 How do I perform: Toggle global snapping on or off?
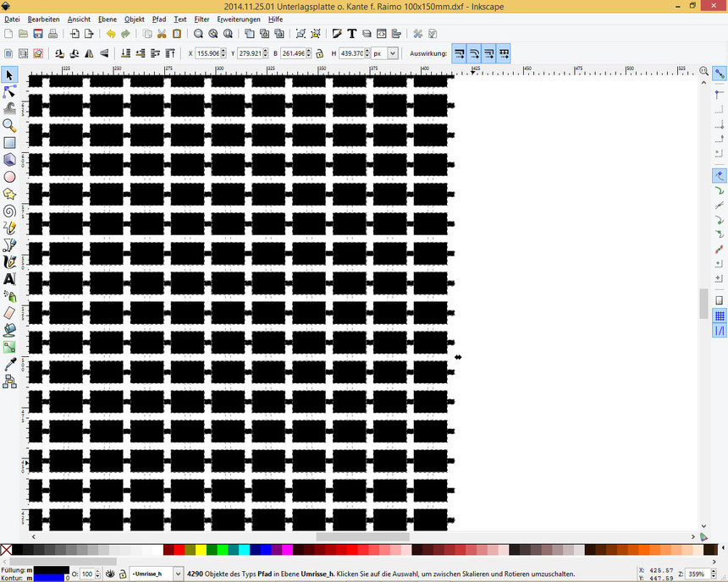720,74
